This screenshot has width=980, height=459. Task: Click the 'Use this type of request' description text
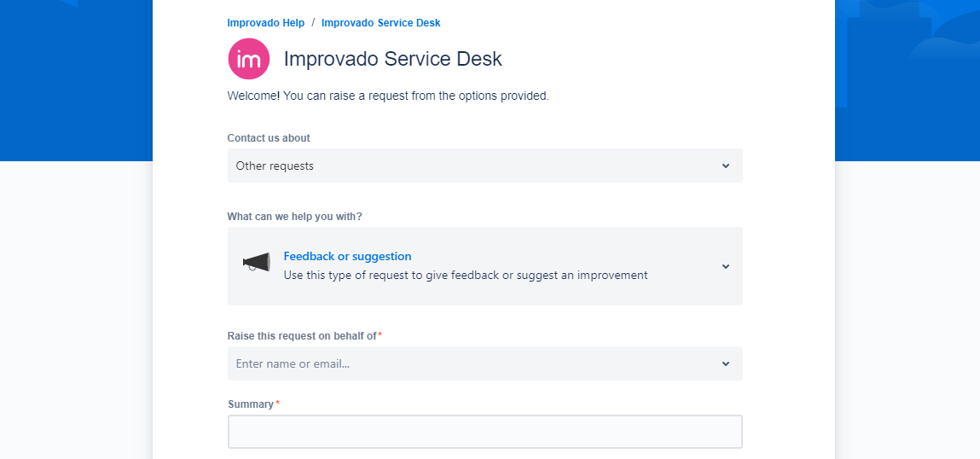(x=466, y=276)
